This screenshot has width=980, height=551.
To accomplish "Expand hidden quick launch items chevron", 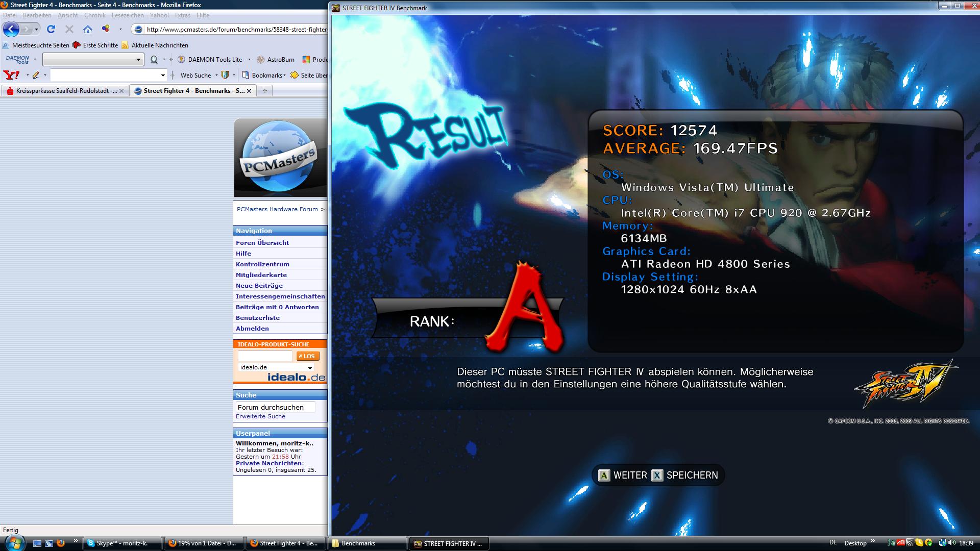I will click(76, 540).
